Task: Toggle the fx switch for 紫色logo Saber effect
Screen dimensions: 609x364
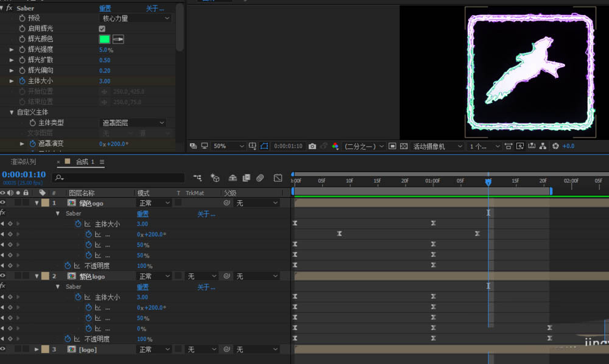Action: pyautogui.click(x=2, y=286)
